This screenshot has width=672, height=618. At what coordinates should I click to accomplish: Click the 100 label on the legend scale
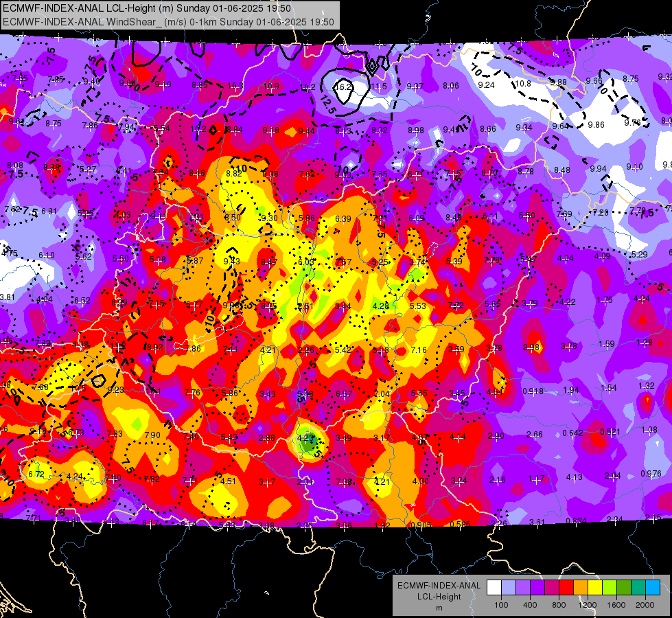coord(501,605)
